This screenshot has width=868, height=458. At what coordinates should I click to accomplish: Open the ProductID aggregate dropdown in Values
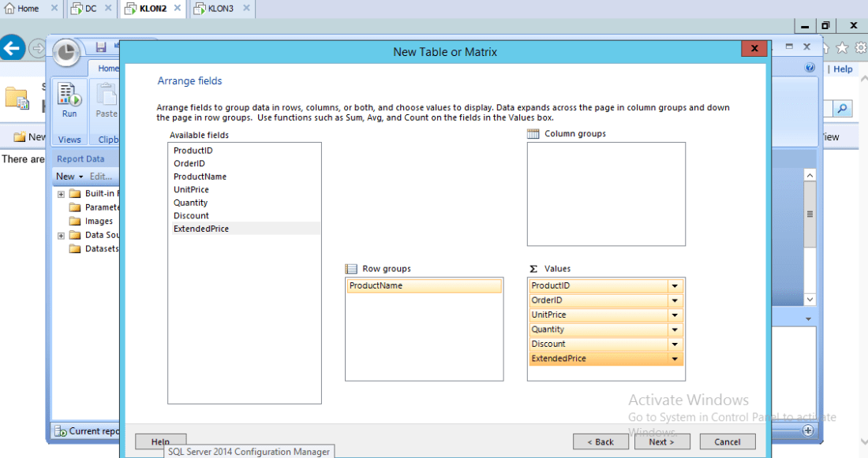[675, 286]
